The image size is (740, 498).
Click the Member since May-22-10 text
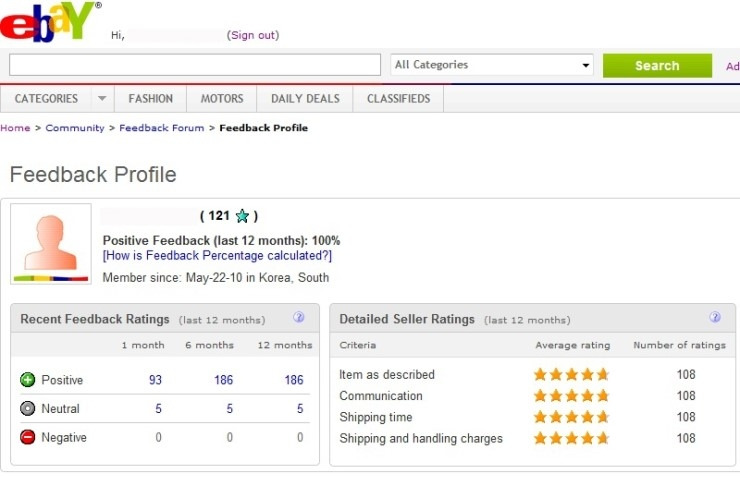click(x=216, y=278)
